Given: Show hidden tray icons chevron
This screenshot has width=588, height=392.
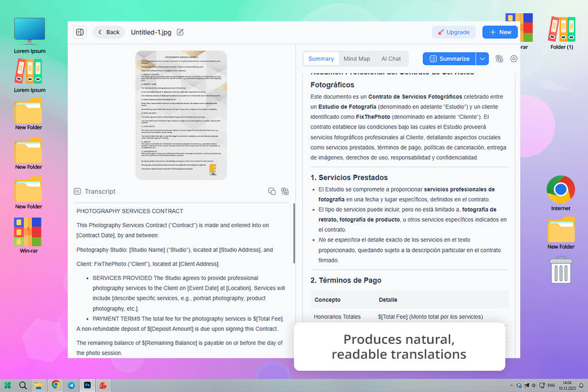Looking at the screenshot, I should 511,385.
